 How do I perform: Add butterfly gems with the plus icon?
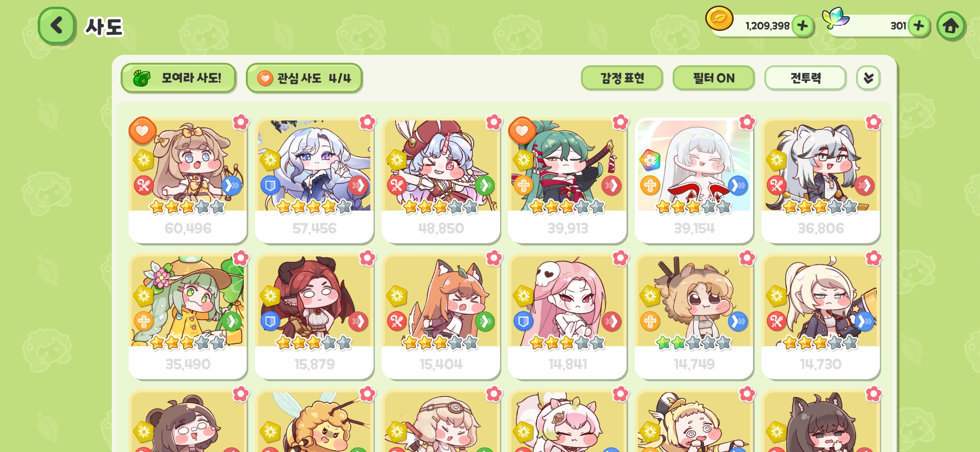(x=919, y=26)
